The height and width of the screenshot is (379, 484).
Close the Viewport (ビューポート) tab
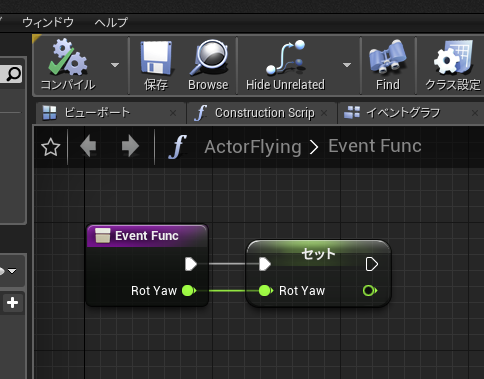[173, 113]
